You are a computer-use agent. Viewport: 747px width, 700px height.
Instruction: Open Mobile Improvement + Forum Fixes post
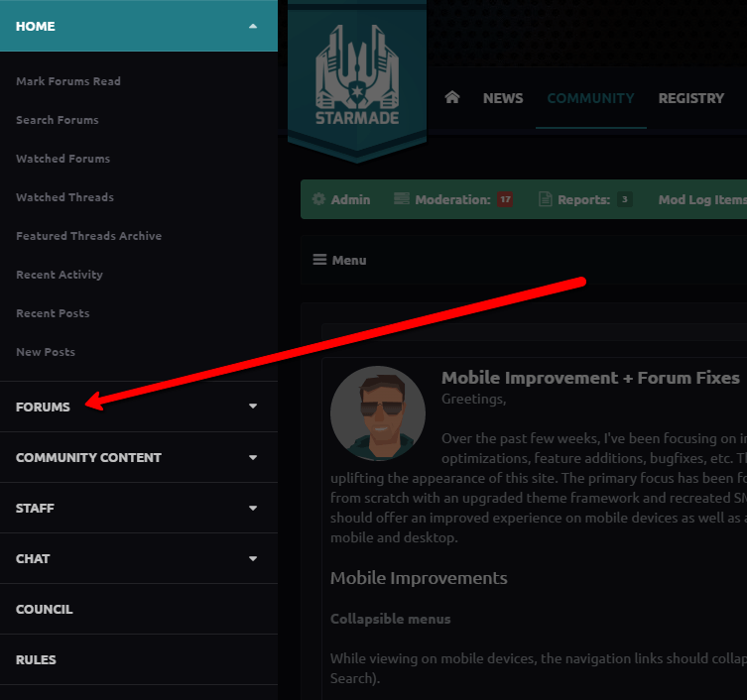[x=590, y=378]
